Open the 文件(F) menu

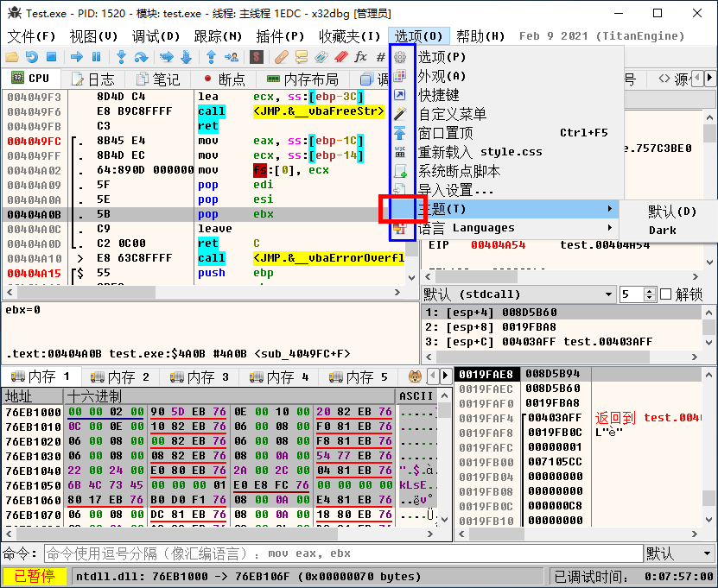pos(32,36)
